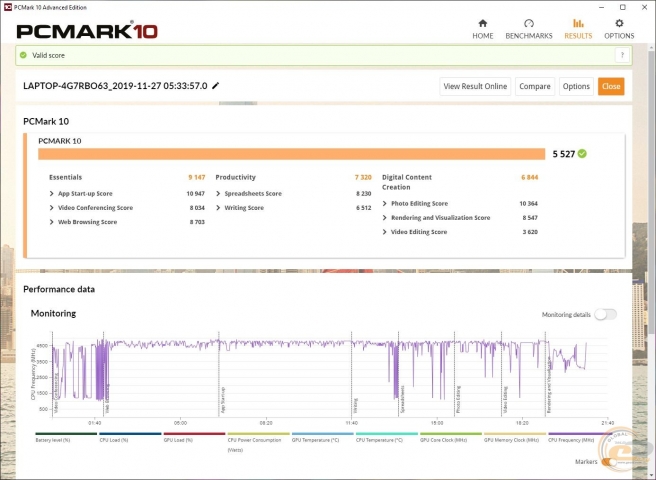656x480 pixels.
Task: Click the CPU Temperature legend swatch
Action: pyautogui.click(x=387, y=434)
